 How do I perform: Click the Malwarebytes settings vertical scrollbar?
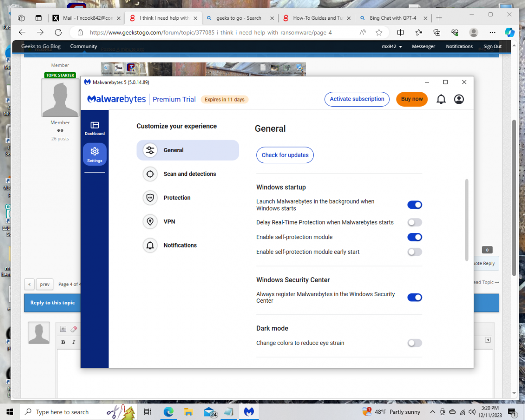[x=467, y=220]
